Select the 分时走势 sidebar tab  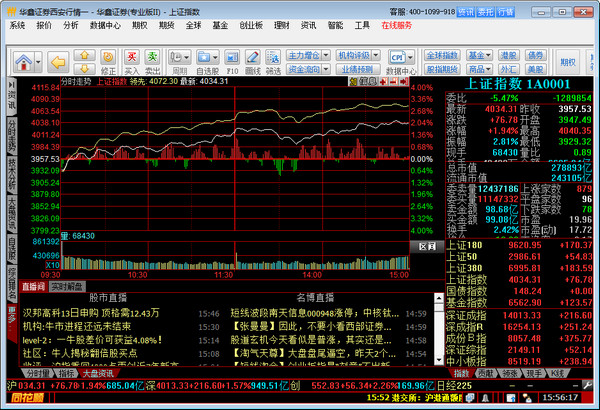point(12,135)
